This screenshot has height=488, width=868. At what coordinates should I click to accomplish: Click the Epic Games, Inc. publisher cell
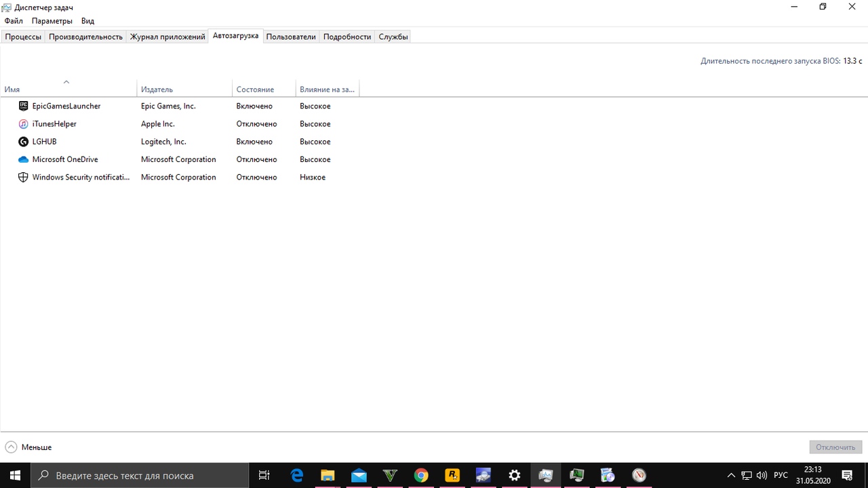pyautogui.click(x=168, y=106)
